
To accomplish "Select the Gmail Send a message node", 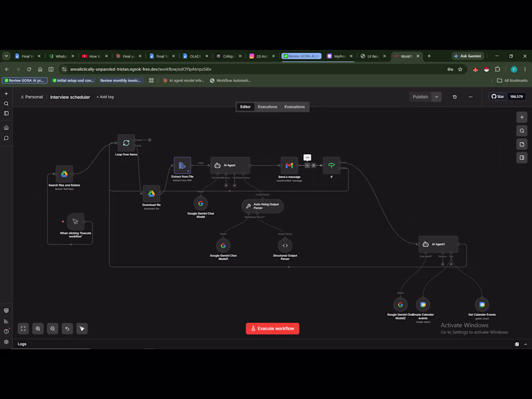I will click(289, 165).
